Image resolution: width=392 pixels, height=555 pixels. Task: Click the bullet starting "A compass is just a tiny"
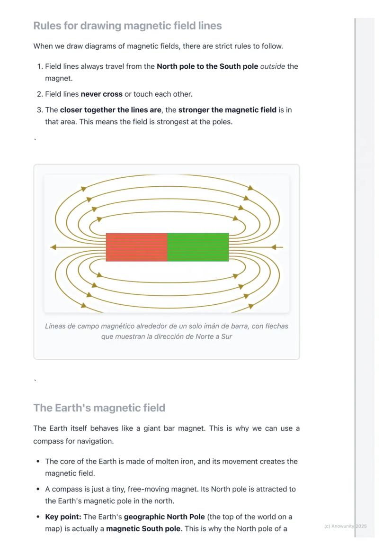point(170,495)
